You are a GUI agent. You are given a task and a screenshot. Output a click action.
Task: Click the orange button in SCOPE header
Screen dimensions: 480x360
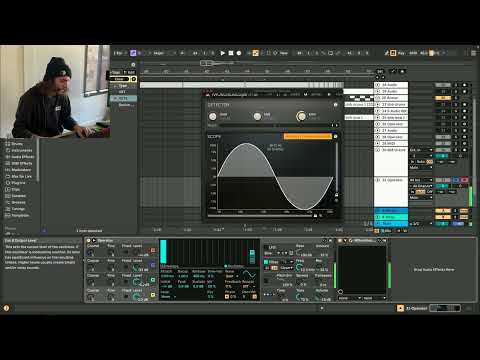[307, 136]
